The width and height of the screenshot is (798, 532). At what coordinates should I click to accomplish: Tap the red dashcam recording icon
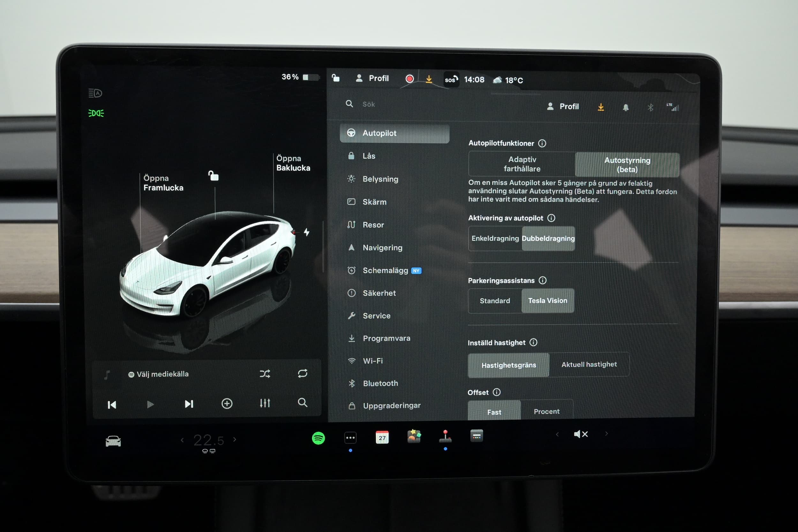tap(410, 79)
